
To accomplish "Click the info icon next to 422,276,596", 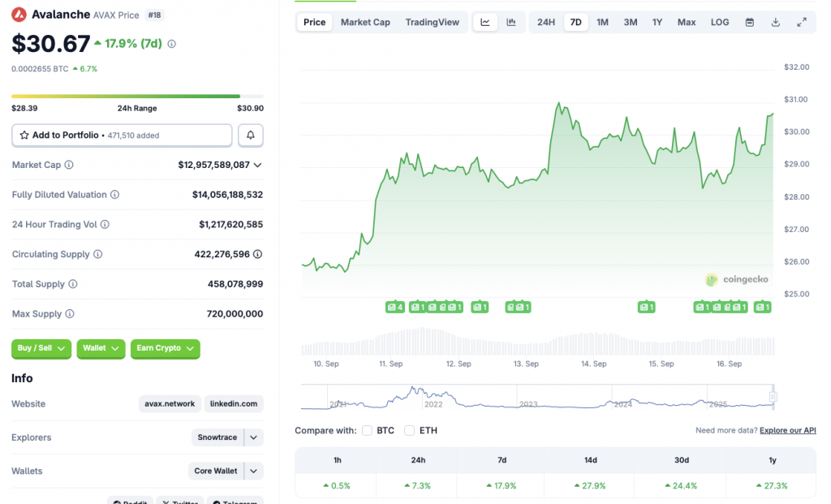I will pyautogui.click(x=257, y=254).
